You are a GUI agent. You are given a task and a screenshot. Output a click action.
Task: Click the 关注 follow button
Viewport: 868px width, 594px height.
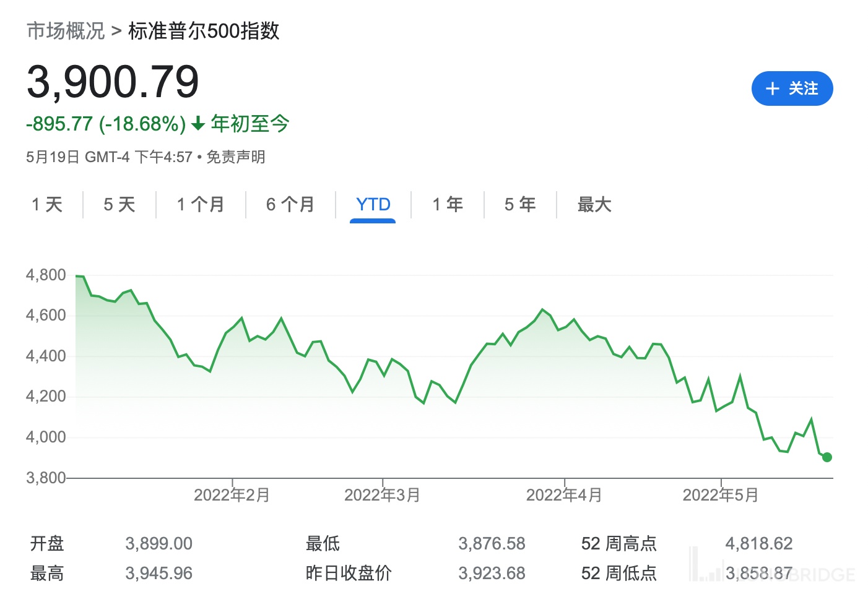(x=792, y=88)
